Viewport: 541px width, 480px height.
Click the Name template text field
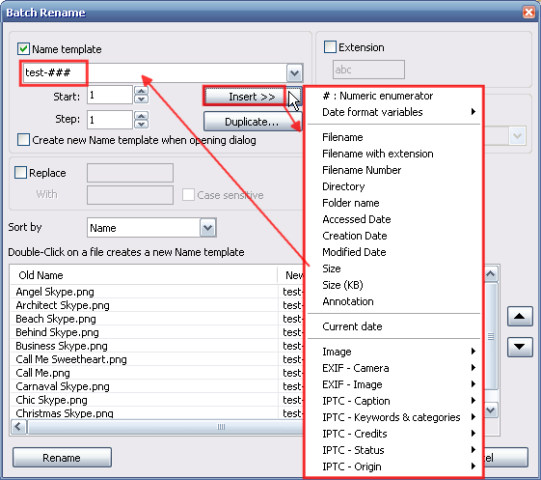(155, 73)
